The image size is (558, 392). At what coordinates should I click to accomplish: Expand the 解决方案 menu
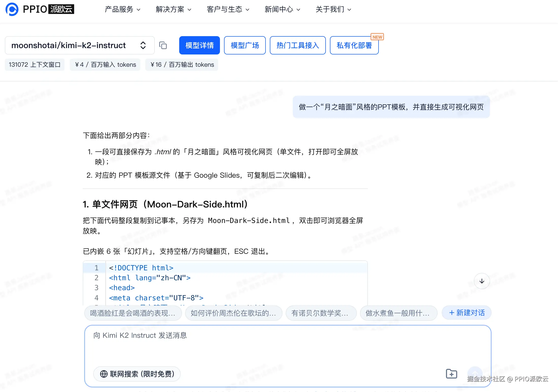tap(173, 9)
